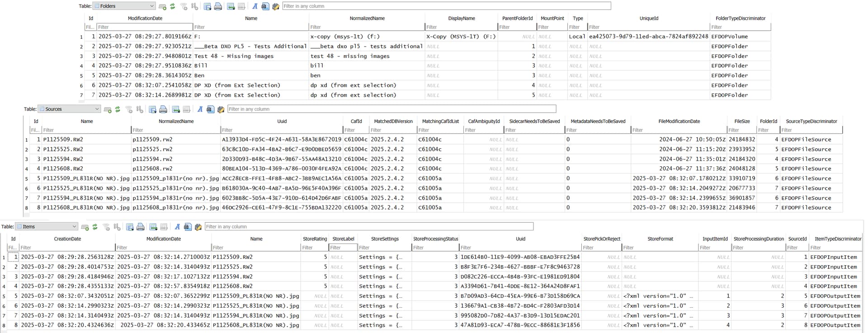Click the ModificationDate filter field in Folders
The height and width of the screenshot is (333, 868).
point(145,27)
